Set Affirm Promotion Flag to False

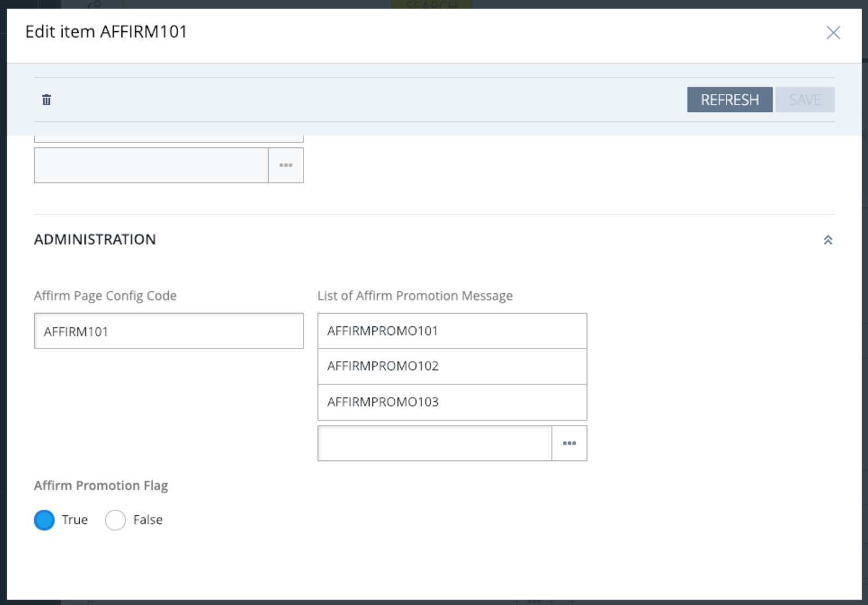click(115, 520)
